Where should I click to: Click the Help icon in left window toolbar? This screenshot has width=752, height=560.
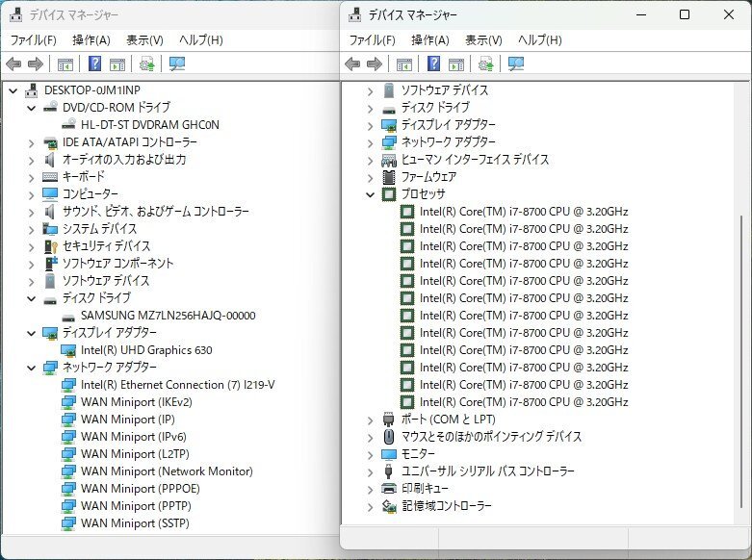[95, 64]
